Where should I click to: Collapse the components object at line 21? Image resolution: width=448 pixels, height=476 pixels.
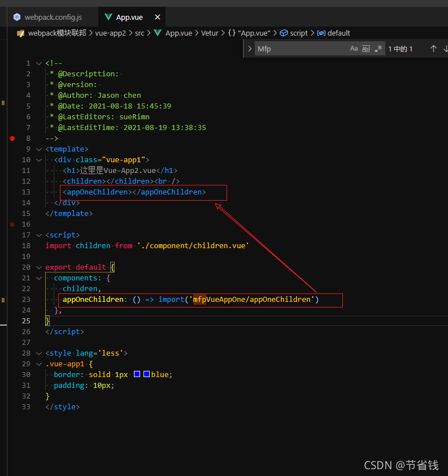click(x=39, y=278)
